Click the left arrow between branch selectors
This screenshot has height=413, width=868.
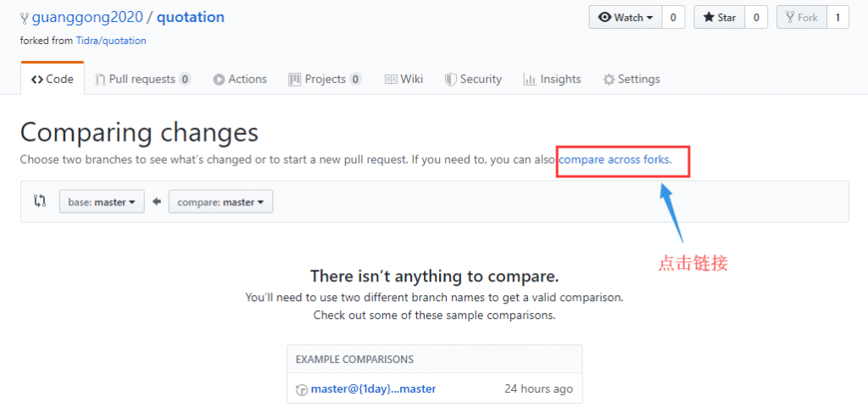pyautogui.click(x=156, y=202)
